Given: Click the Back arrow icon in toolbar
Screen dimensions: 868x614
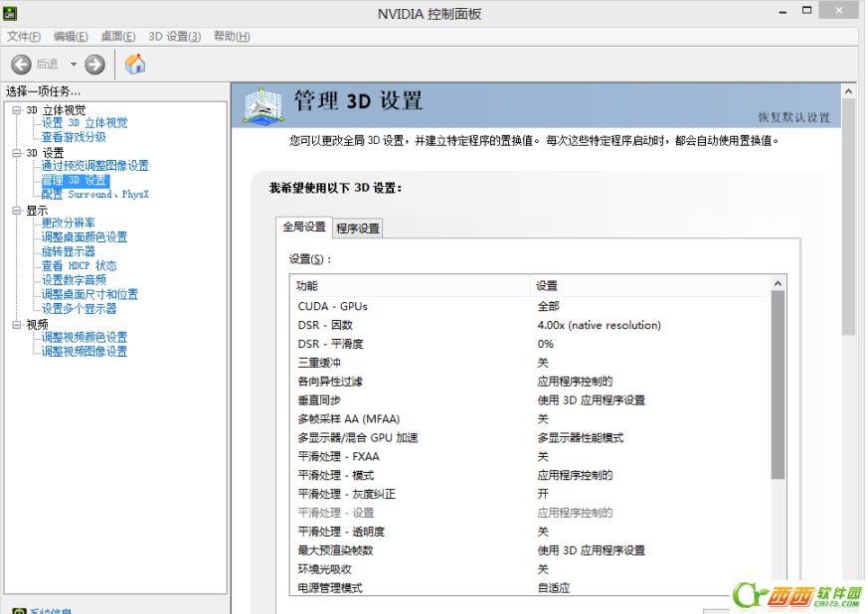Looking at the screenshot, I should [x=21, y=65].
